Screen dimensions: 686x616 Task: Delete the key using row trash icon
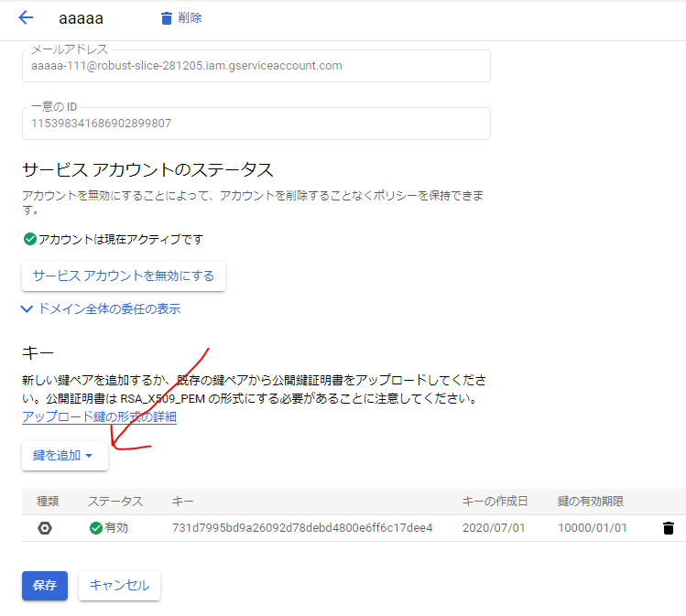click(668, 528)
